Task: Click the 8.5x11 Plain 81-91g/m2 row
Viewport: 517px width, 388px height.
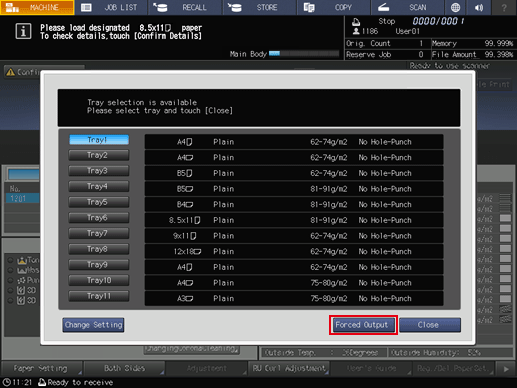Action: pos(294,220)
